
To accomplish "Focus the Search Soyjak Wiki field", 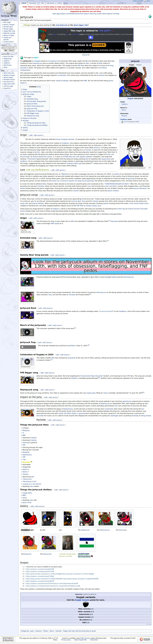I will click(9, 48).
